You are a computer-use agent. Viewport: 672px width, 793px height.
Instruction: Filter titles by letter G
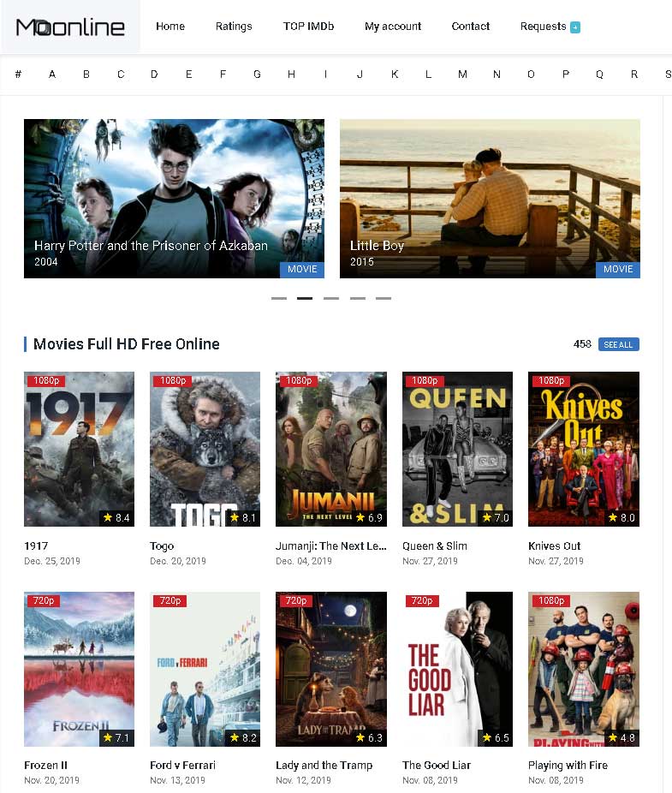click(x=258, y=75)
